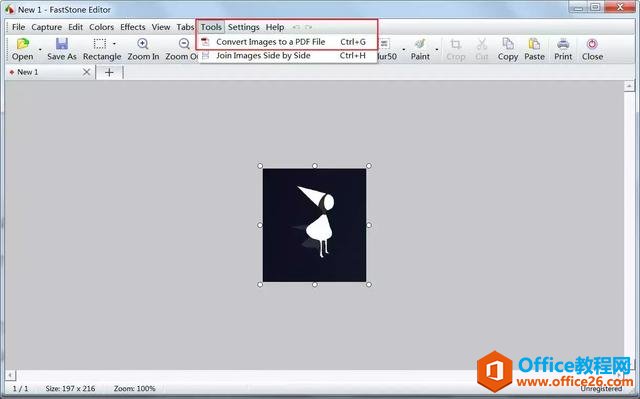The width and height of the screenshot is (640, 399).
Task: Expand the Paint tool dropdown arrow
Action: click(437, 49)
